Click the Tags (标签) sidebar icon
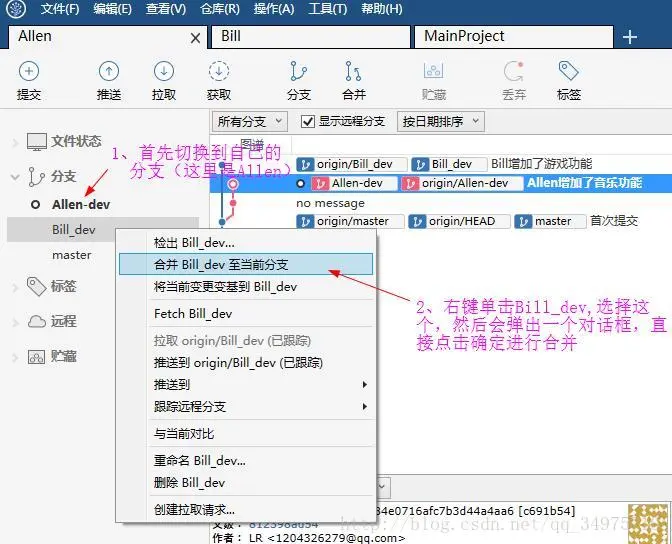This screenshot has width=672, height=544. [36, 286]
